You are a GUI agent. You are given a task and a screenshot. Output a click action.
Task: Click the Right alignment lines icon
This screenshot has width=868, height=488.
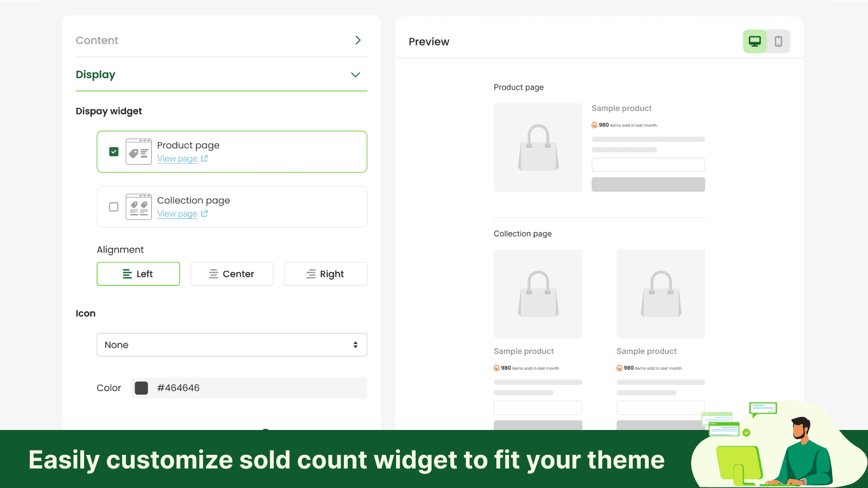(311, 274)
